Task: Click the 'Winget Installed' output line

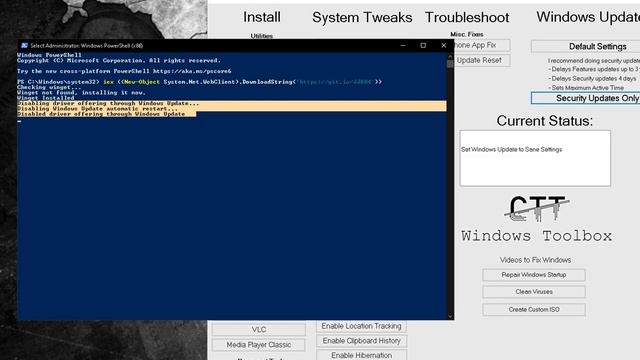Action: click(46, 98)
